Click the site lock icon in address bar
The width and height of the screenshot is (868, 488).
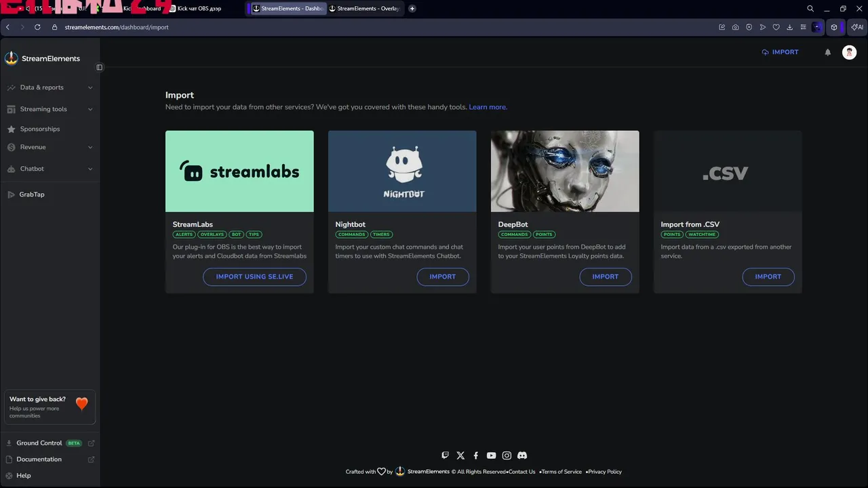click(55, 27)
